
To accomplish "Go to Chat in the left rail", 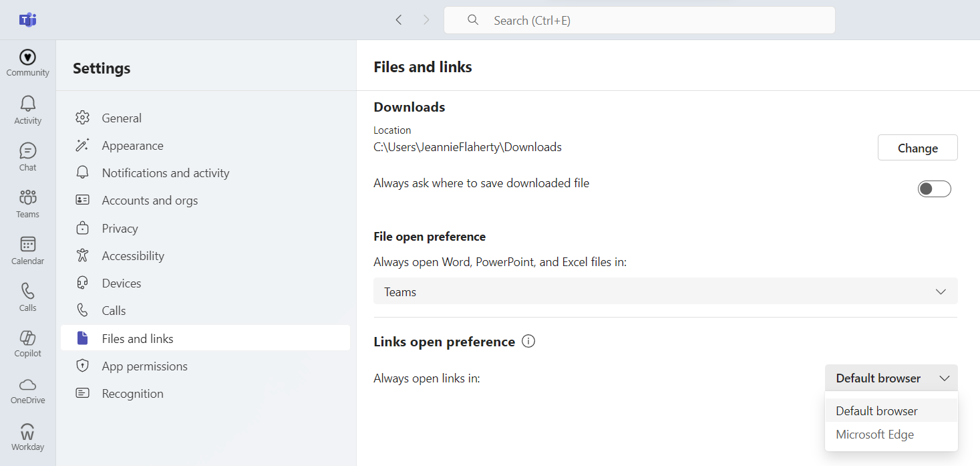I will tap(27, 156).
